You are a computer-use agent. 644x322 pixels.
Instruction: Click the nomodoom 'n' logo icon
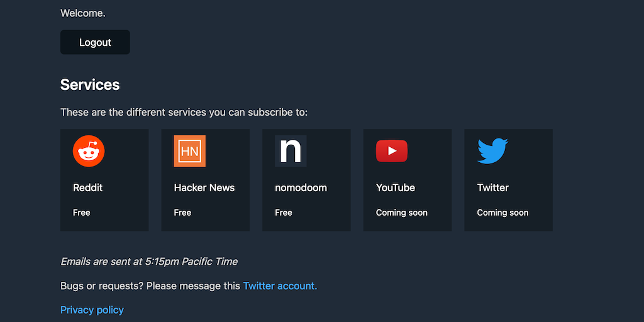tap(291, 151)
